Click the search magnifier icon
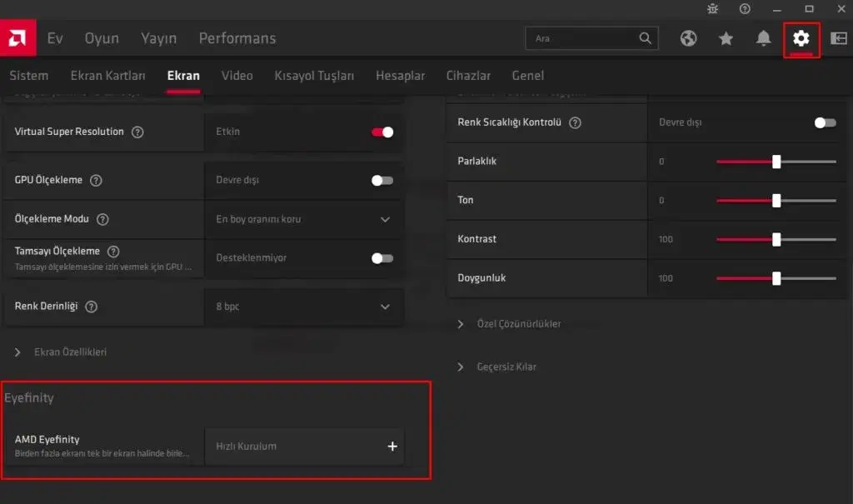Viewport: 853px width, 504px height. coord(646,38)
